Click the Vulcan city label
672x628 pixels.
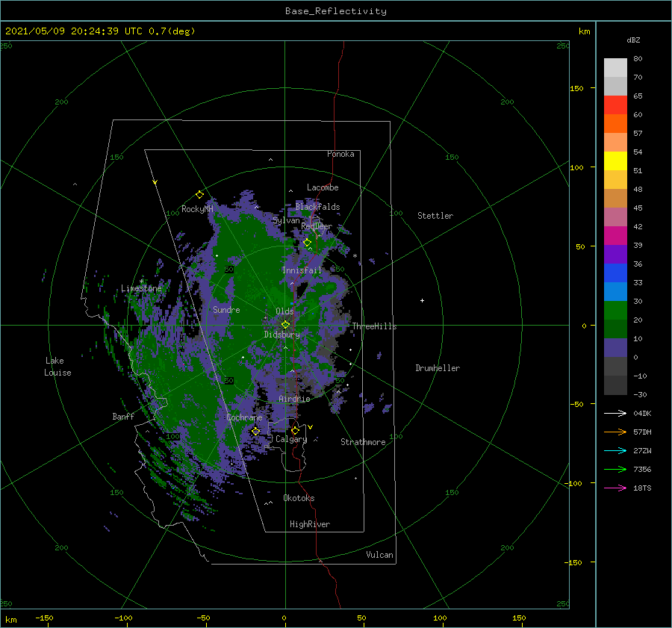tap(380, 555)
